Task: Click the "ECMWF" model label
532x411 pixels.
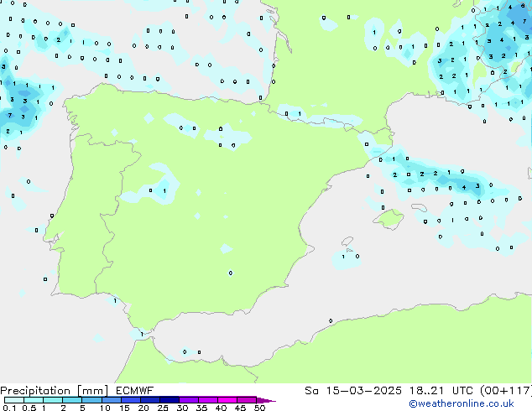Action: tap(134, 391)
